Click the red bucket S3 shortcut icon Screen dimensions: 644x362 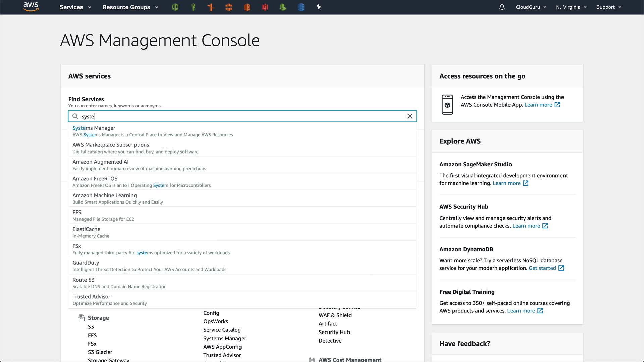[265, 7]
